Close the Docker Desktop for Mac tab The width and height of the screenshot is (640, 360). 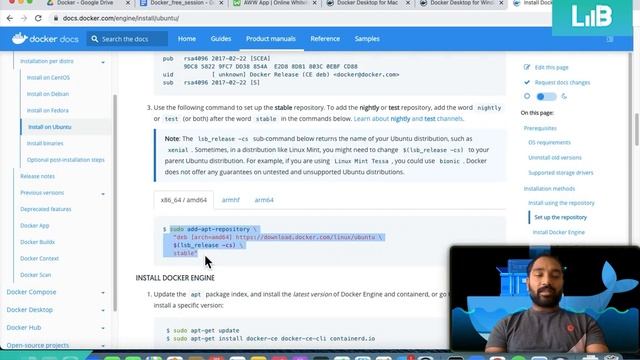(x=408, y=3)
